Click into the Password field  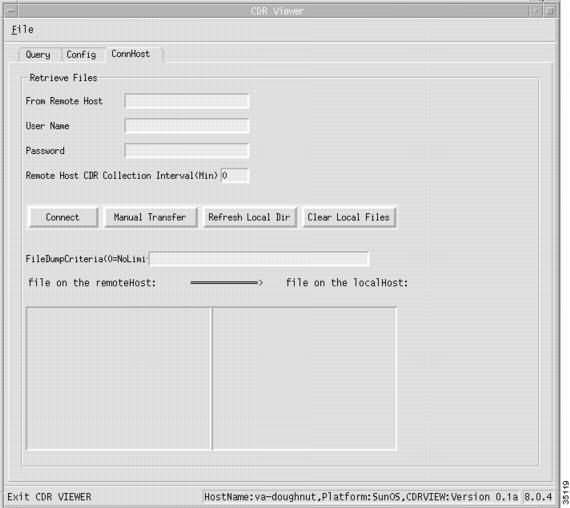(x=187, y=151)
